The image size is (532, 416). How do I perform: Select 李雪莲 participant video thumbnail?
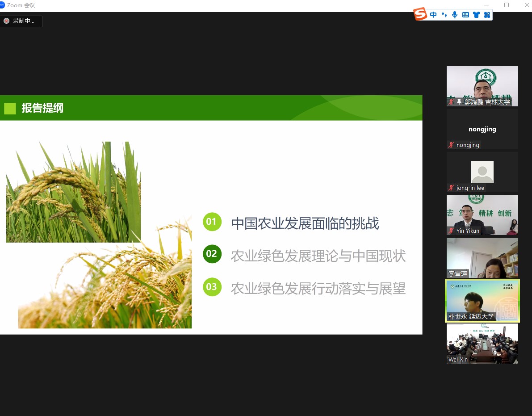point(482,257)
